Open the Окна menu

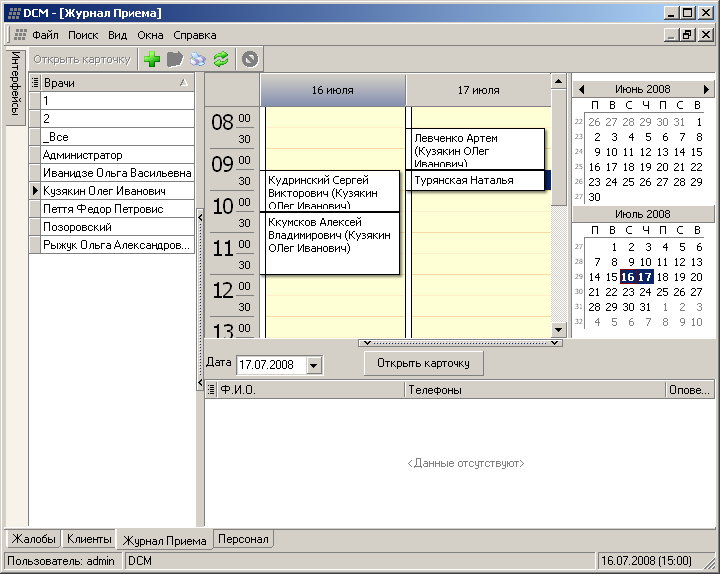pos(150,35)
